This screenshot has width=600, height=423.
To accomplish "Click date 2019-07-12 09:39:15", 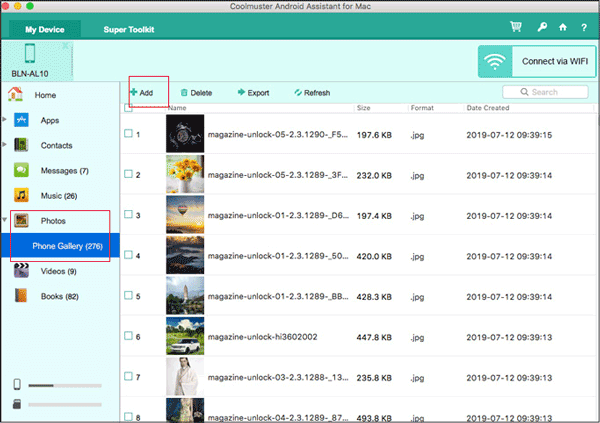I will coord(509,135).
